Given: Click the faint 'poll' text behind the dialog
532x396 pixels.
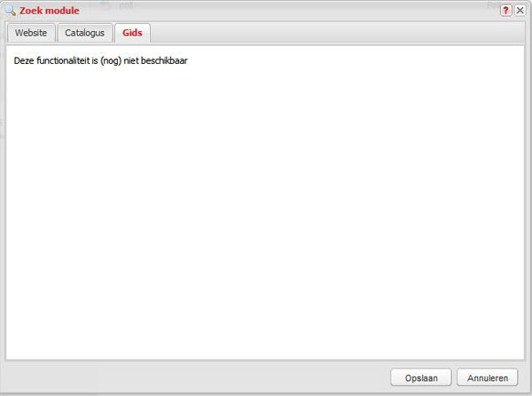Looking at the screenshot, I should [x=126, y=5].
